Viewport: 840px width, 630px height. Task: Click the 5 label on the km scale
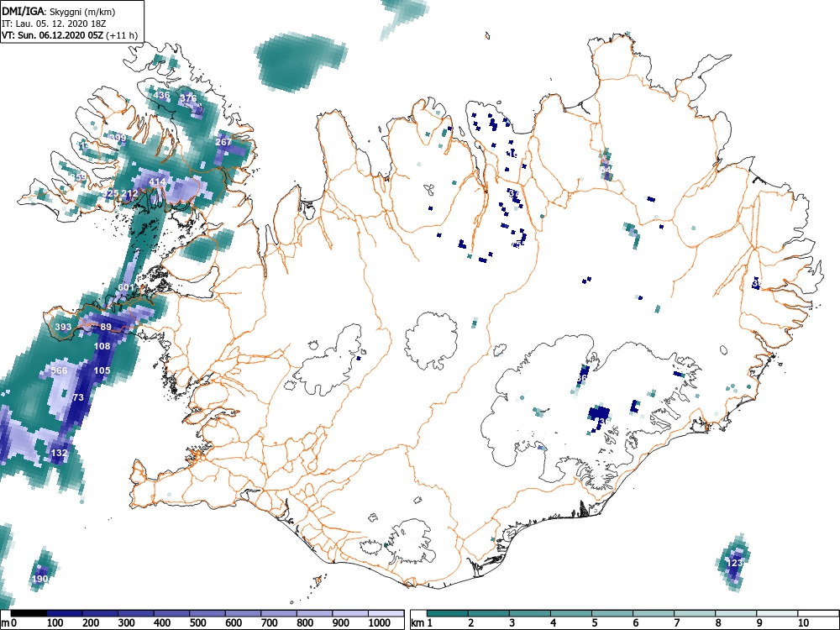click(594, 622)
